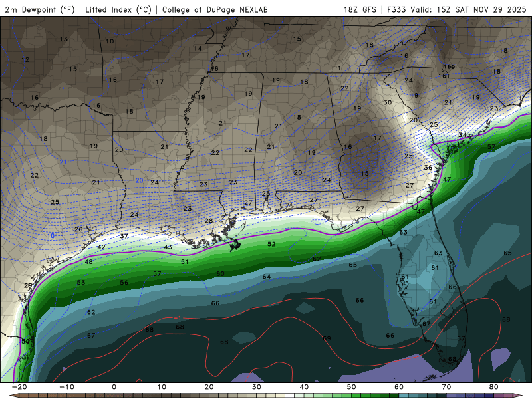532x399 pixels.
Task: Click the '37' dewpoint value on the map
Action: pyautogui.click(x=124, y=236)
